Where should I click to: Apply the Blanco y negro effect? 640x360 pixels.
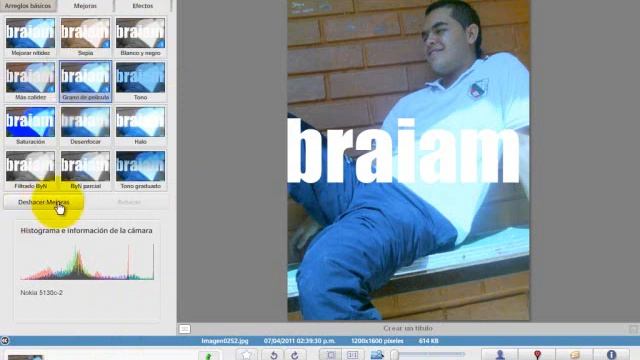pyautogui.click(x=140, y=37)
